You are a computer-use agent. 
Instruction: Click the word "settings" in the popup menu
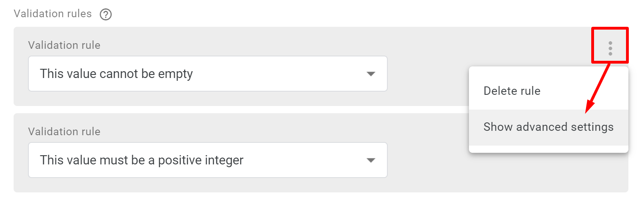click(592, 127)
